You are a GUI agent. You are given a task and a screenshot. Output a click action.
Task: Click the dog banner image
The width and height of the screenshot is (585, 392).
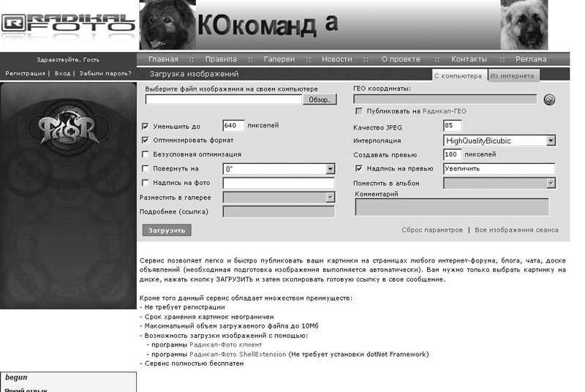point(343,25)
